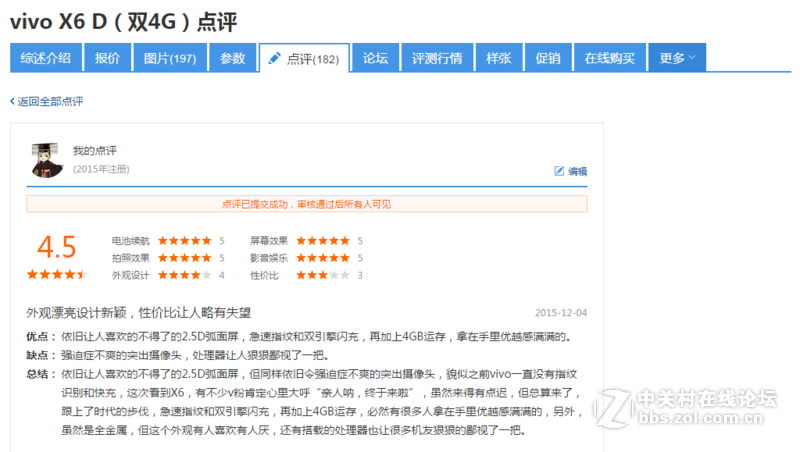
Task: Click the 性价比 label
Action: 264,275
